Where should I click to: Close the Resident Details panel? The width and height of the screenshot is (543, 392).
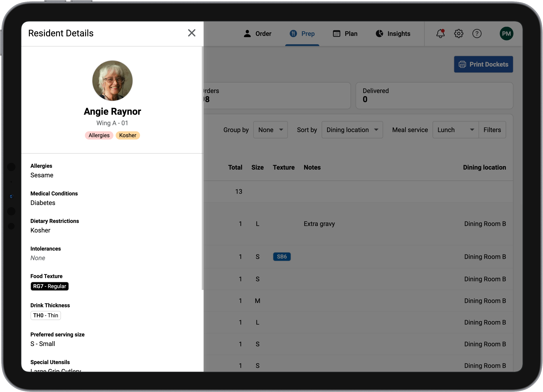(192, 33)
